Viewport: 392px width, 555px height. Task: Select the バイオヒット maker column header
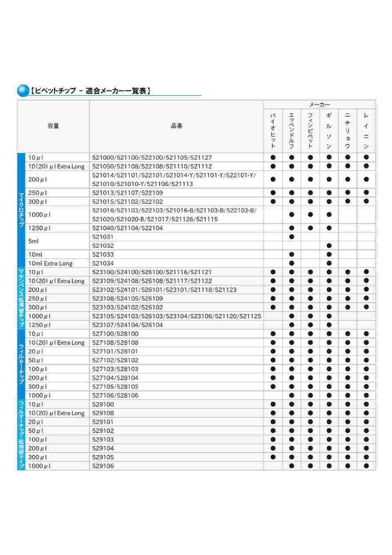[x=273, y=131]
